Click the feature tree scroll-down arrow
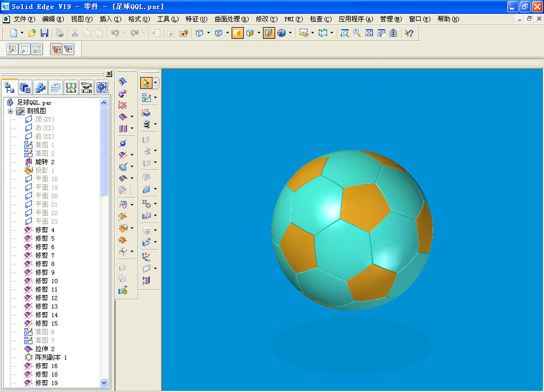This screenshot has height=392, width=544. pyautogui.click(x=104, y=382)
